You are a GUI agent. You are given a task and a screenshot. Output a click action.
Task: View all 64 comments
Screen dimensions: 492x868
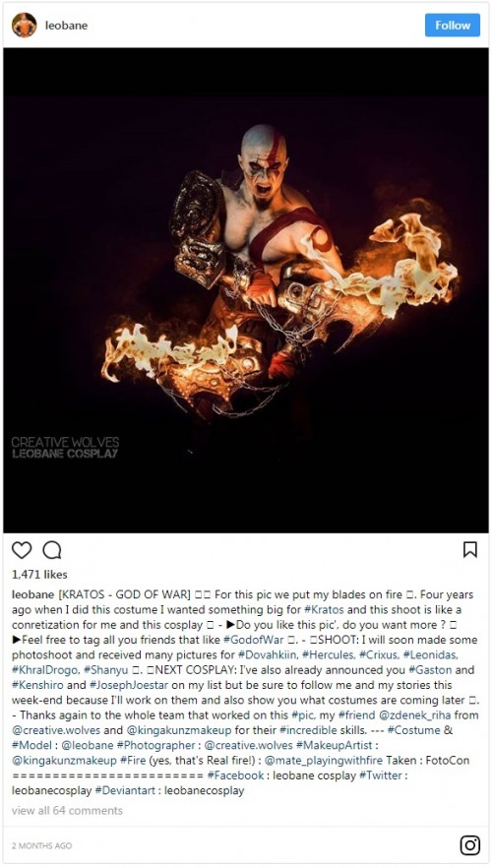[x=67, y=811]
